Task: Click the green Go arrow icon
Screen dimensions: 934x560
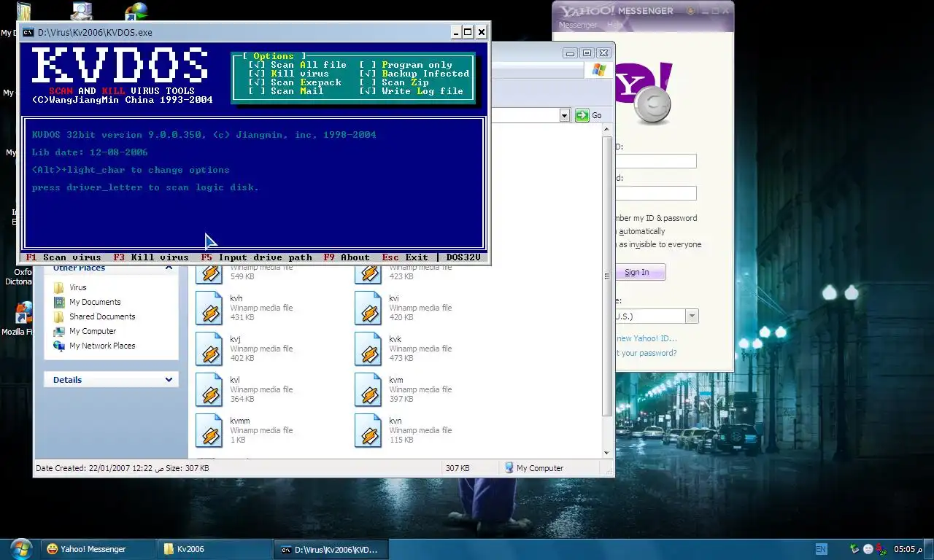Action: [582, 115]
